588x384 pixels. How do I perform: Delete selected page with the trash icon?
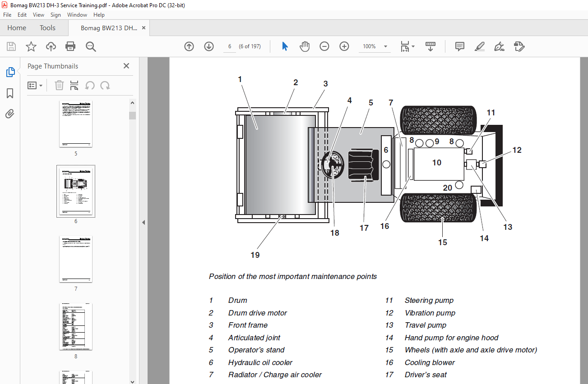point(59,85)
